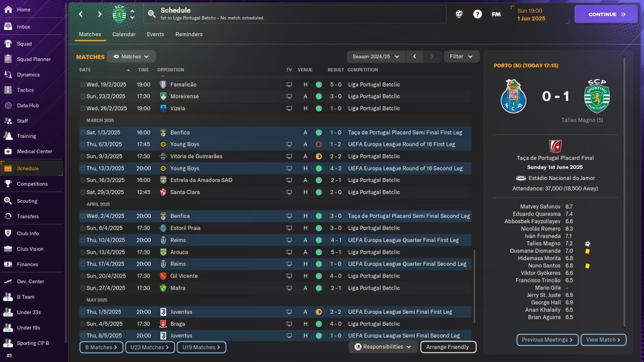Click the TV icon on the Famalicão row
The height and width of the screenshot is (362, 644).
[x=289, y=84]
